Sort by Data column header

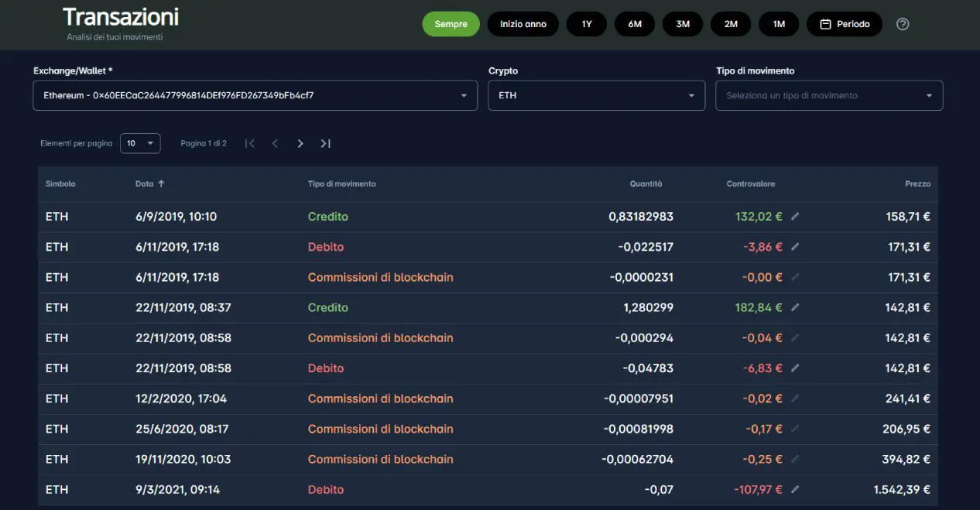click(144, 184)
